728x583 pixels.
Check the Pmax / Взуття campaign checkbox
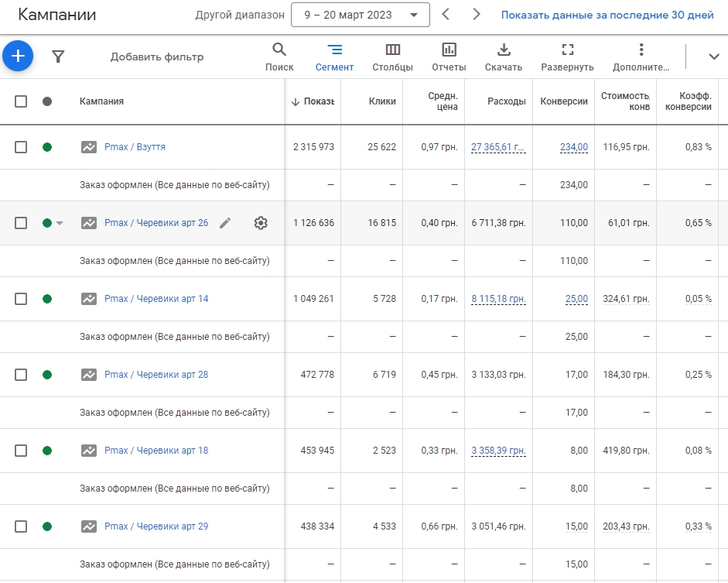tap(21, 147)
